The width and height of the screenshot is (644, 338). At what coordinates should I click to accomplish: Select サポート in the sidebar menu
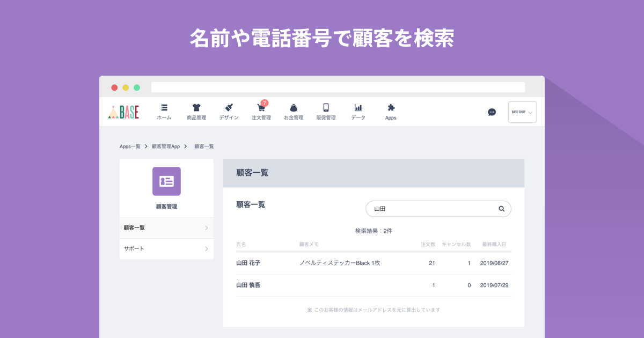(x=134, y=249)
